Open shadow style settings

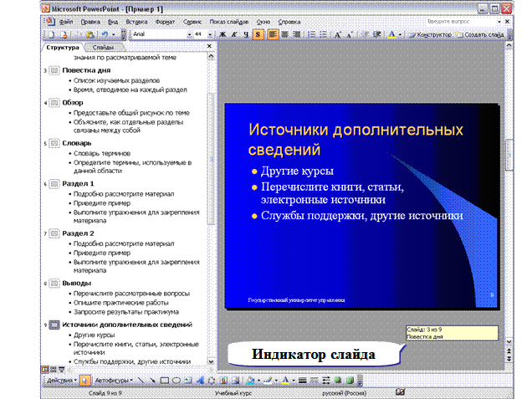tap(338, 381)
